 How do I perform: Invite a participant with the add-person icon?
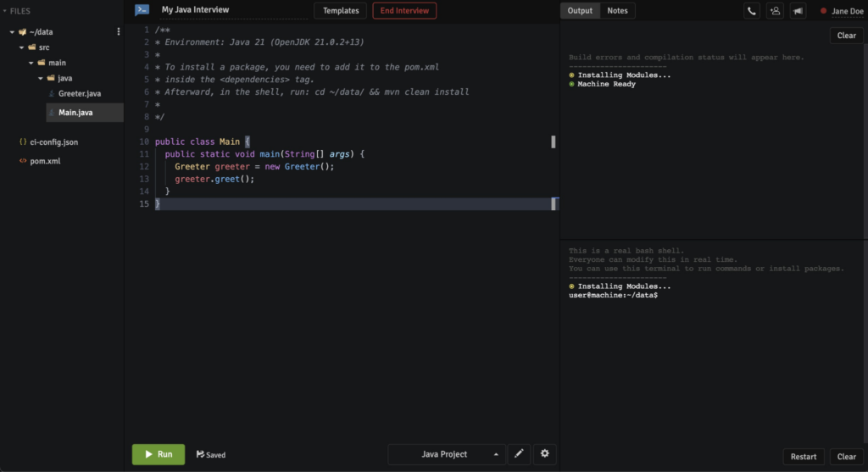coord(775,10)
